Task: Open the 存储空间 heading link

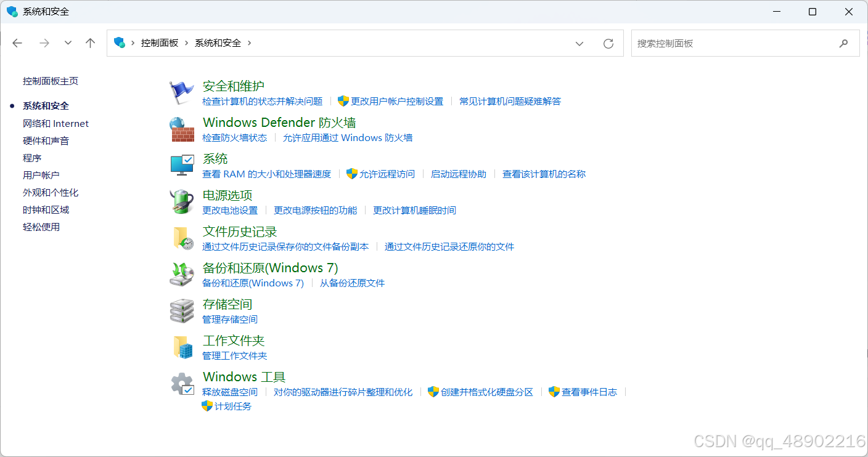Action: (227, 304)
